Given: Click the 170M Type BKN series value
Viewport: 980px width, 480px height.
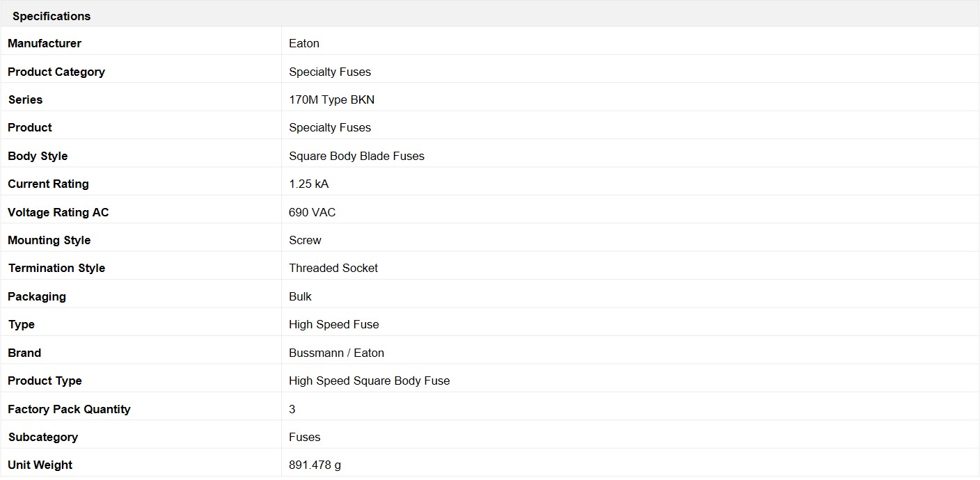Looking at the screenshot, I should 332,99.
